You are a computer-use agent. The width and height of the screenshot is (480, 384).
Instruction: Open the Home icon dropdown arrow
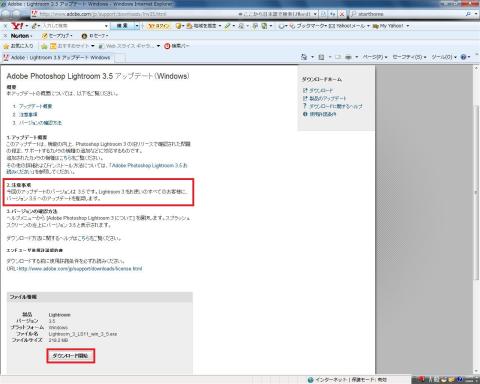coord(312,57)
